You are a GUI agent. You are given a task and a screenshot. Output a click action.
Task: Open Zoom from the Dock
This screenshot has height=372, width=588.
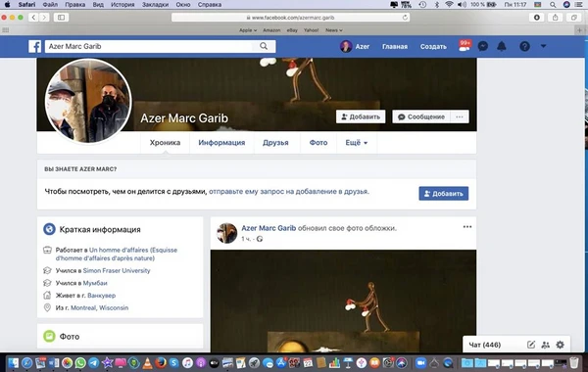pyautogui.click(x=420, y=362)
